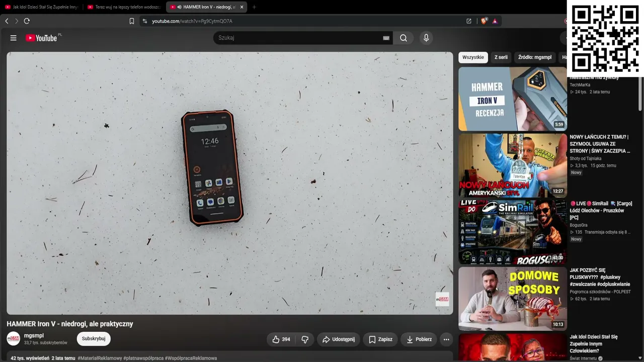Close the HAMMER Iron V browser tab
The height and width of the screenshot is (362, 644).
[x=242, y=7]
